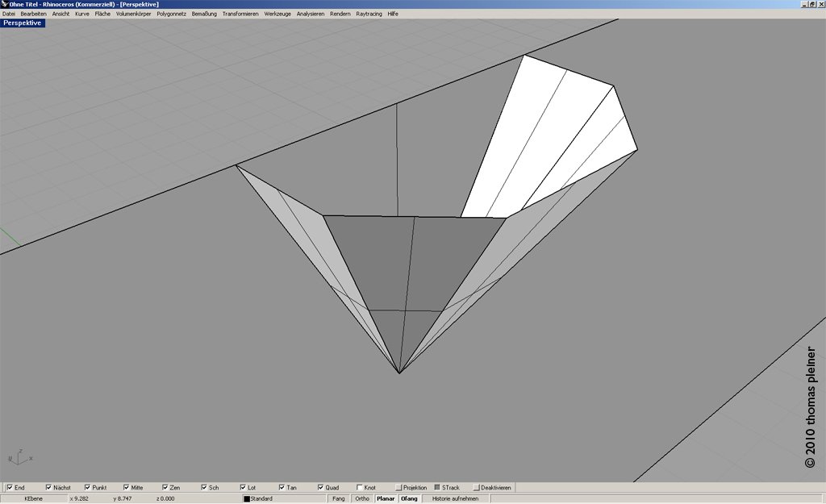Image resolution: width=826 pixels, height=504 pixels.
Task: Click the Fang grid snap button
Action: tap(339, 499)
